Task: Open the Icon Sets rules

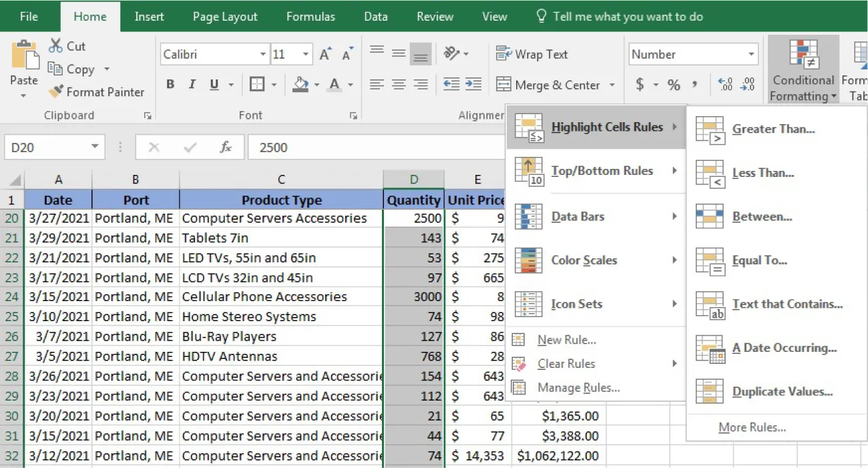Action: 576,304
